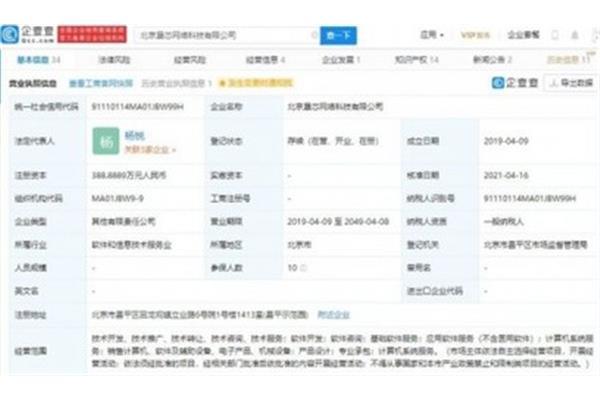Screen dimensions: 600x400
Task: Select the registration authority 北京市昌平区市场监督管理局
Action: (x=535, y=245)
